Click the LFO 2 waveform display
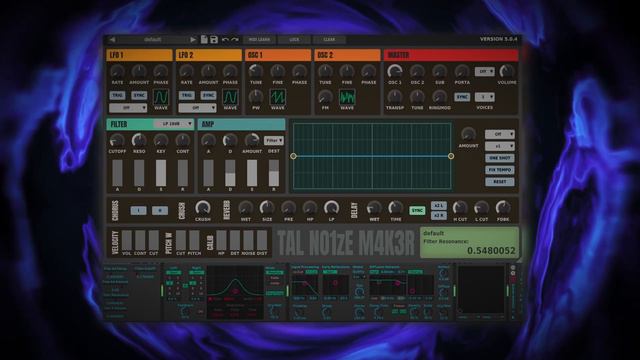The image size is (640, 360). click(230, 97)
